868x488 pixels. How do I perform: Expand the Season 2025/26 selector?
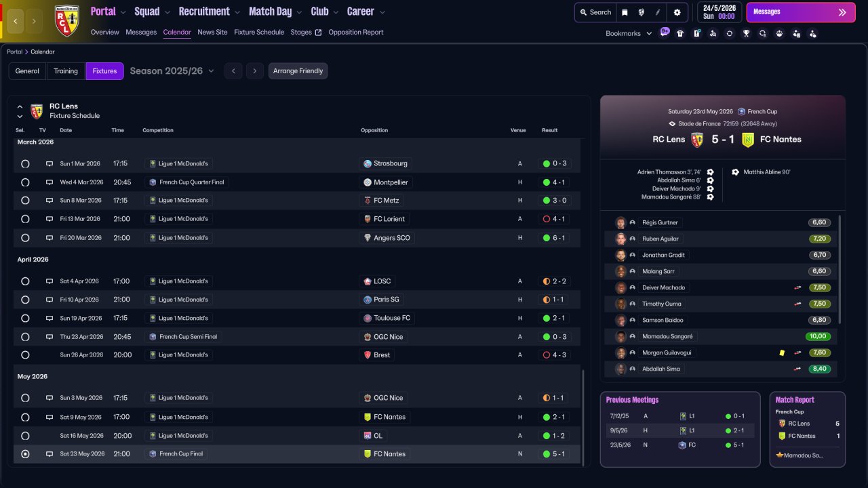pyautogui.click(x=172, y=71)
